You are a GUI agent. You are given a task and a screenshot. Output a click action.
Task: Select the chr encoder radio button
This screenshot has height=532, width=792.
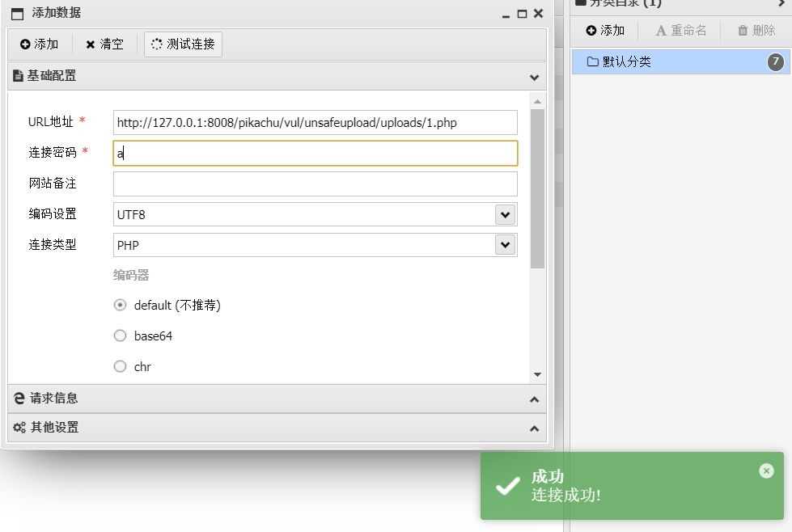(x=120, y=366)
